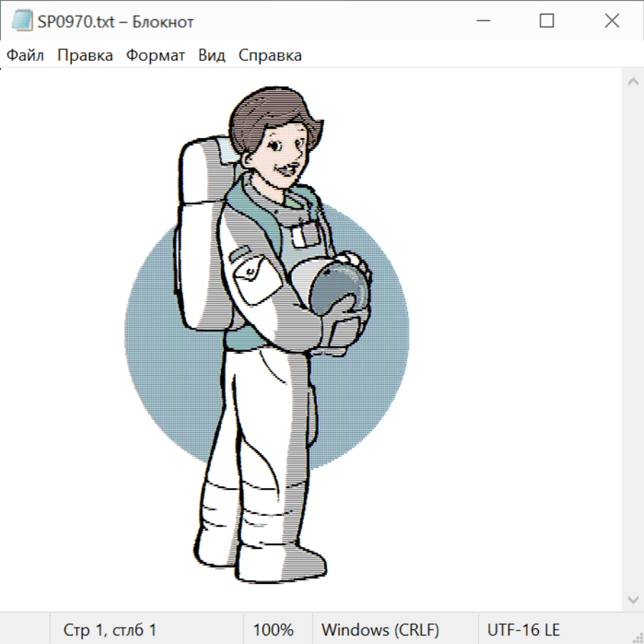Image resolution: width=644 pixels, height=644 pixels.
Task: Click the UTF-16 LE encoding indicator
Action: (x=524, y=630)
